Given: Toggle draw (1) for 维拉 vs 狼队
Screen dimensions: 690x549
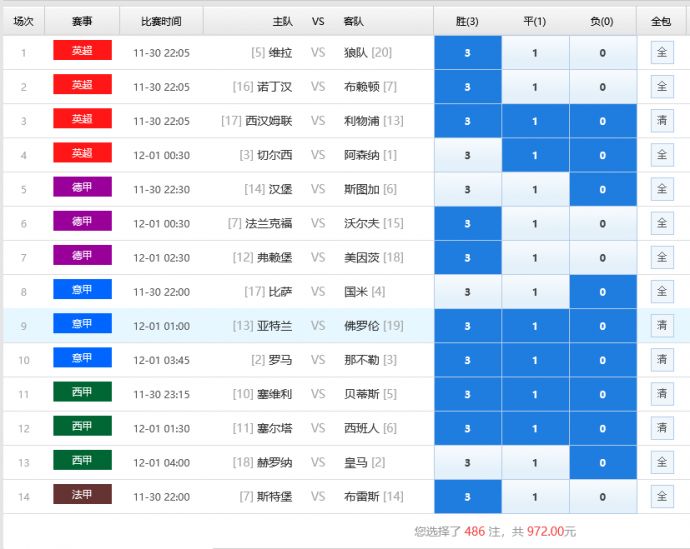Looking at the screenshot, I should pos(535,53).
